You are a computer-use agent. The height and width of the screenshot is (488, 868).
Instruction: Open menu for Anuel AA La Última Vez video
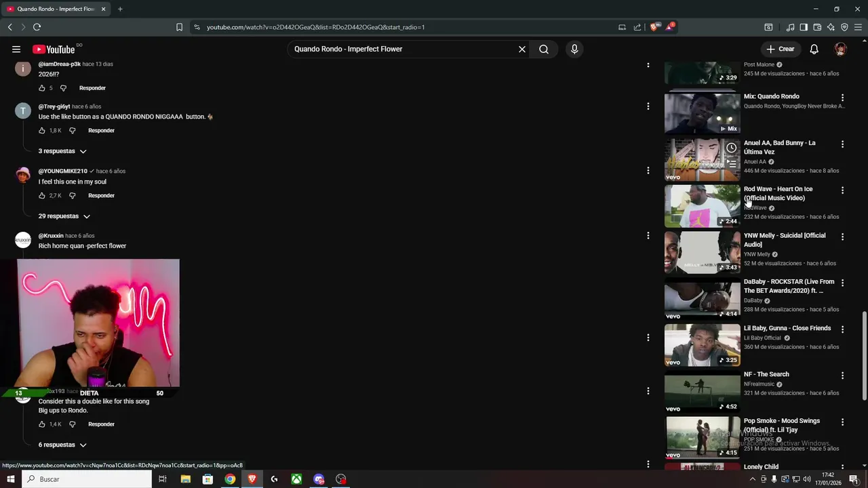[x=842, y=144]
